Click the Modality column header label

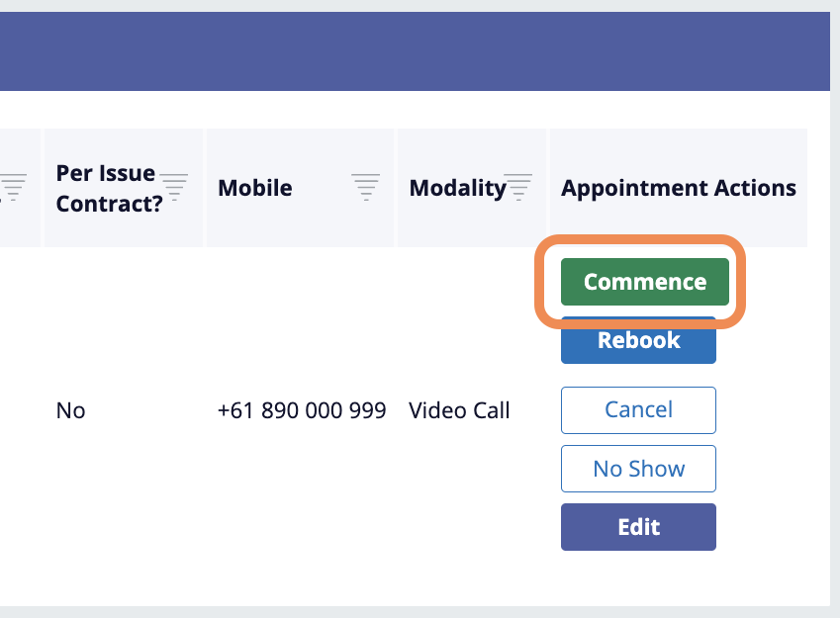[x=456, y=188]
